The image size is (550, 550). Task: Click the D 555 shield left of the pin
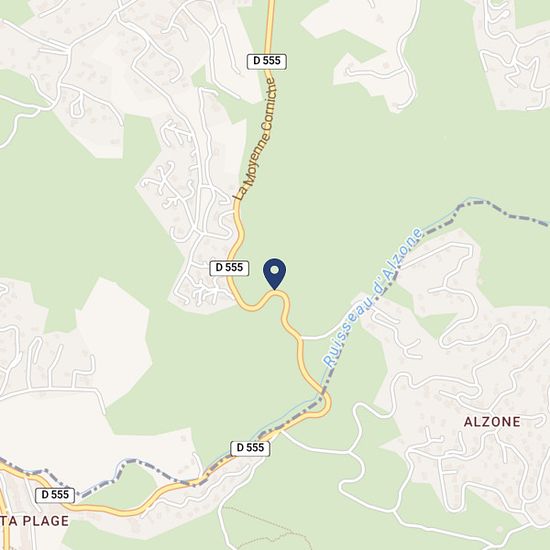(x=229, y=268)
